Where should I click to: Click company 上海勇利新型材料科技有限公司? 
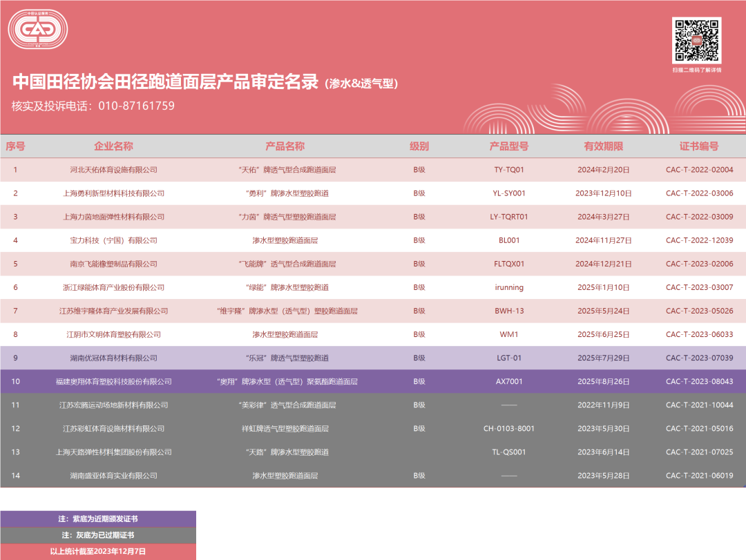113,193
